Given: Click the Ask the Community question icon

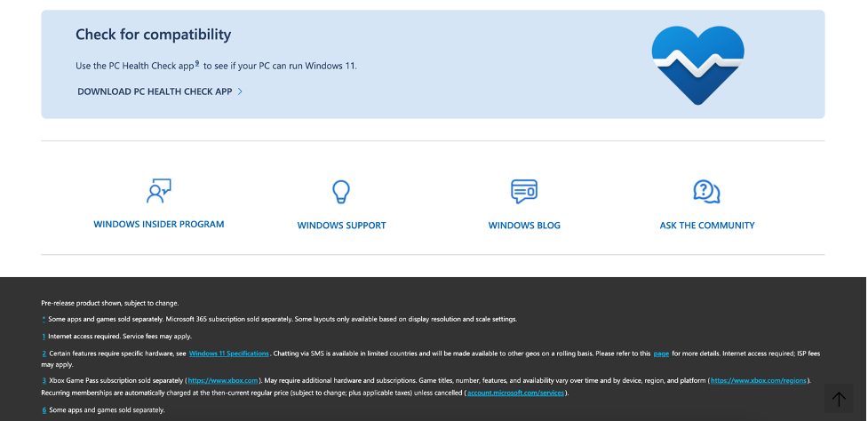Looking at the screenshot, I should [706, 191].
